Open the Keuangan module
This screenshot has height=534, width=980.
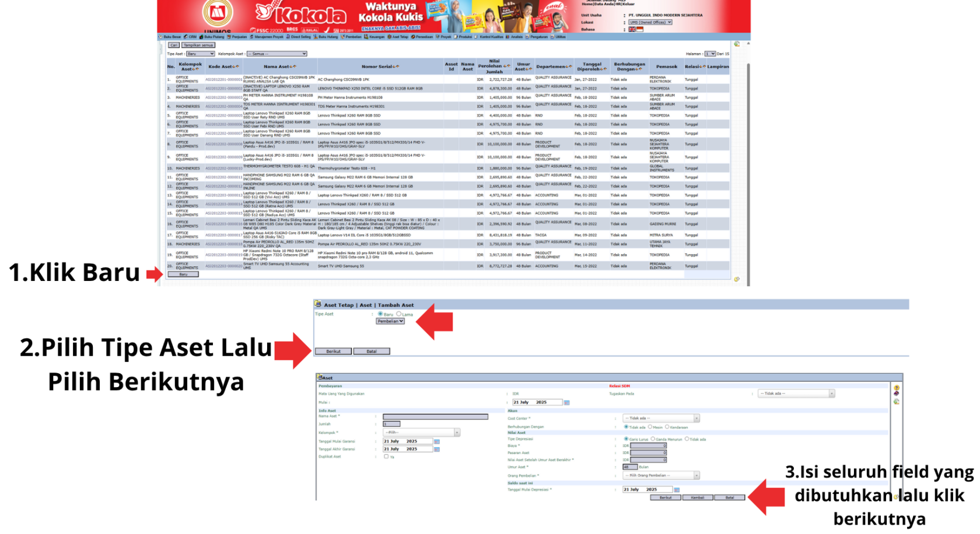click(x=374, y=37)
